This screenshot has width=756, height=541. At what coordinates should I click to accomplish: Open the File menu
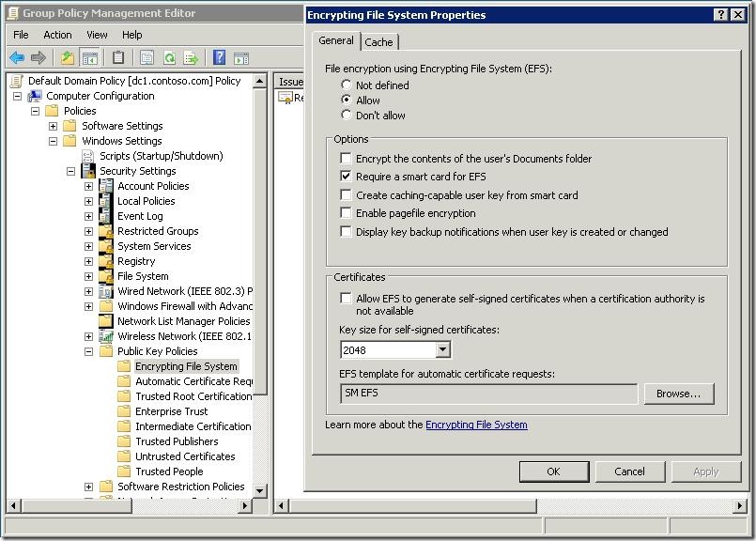pos(21,35)
